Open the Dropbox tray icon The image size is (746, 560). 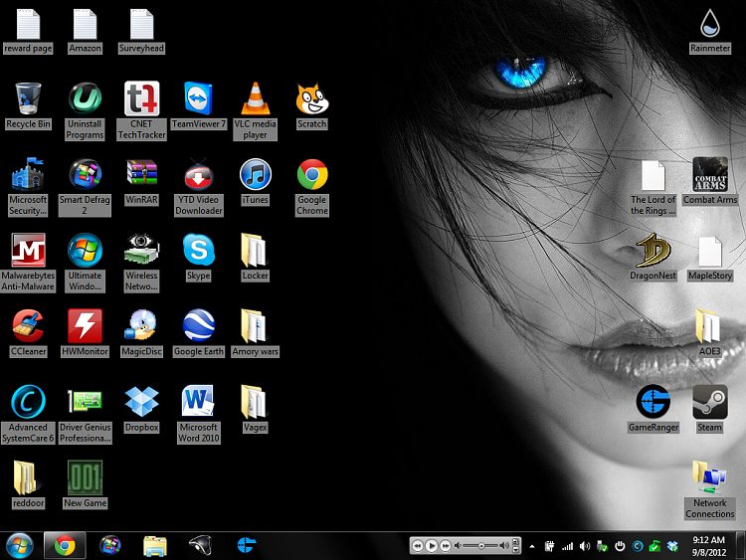(x=672, y=546)
